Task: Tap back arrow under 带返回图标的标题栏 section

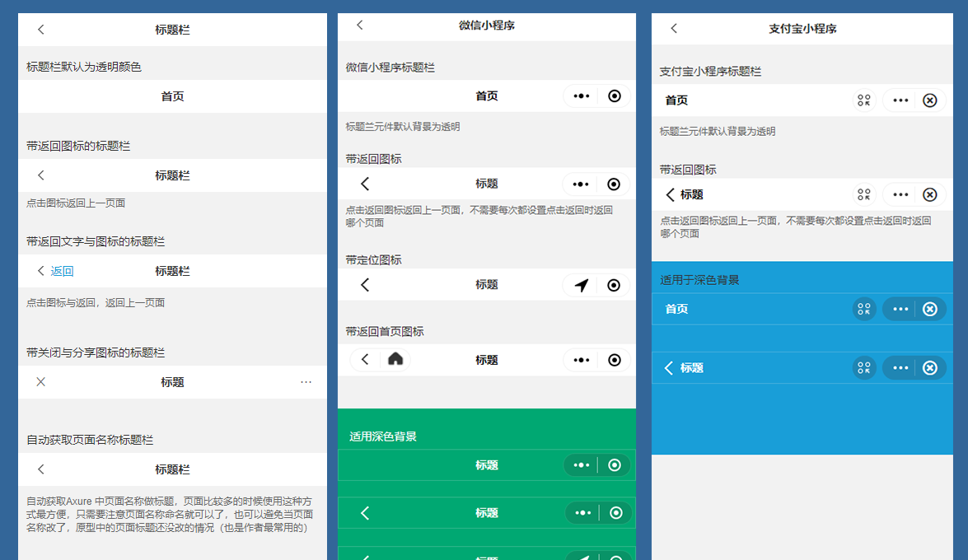Action: click(x=40, y=175)
